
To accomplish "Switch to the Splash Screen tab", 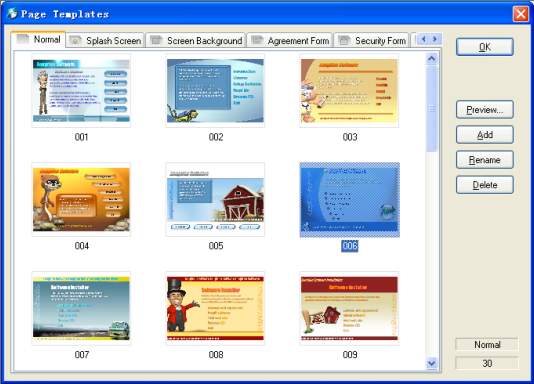I will 106,41.
